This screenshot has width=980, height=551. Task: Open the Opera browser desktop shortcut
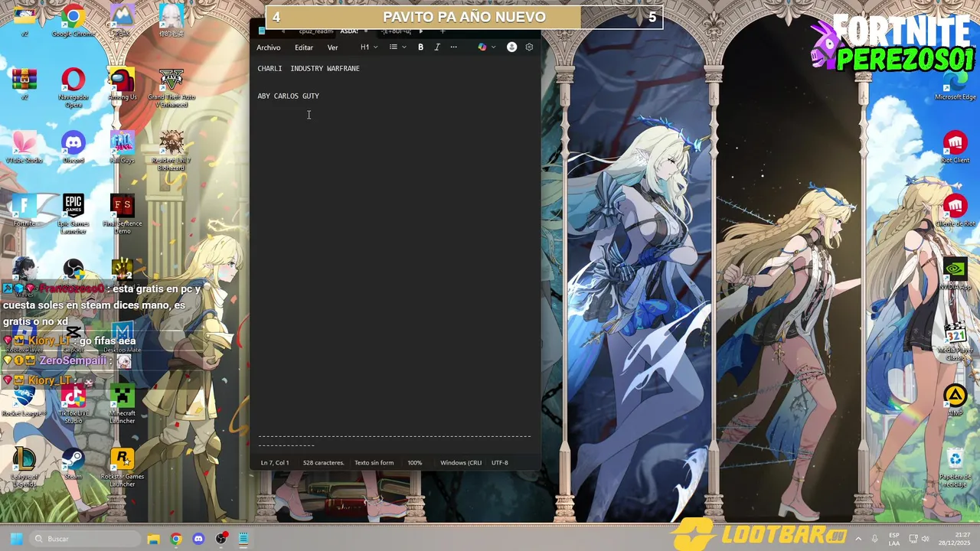(x=73, y=87)
